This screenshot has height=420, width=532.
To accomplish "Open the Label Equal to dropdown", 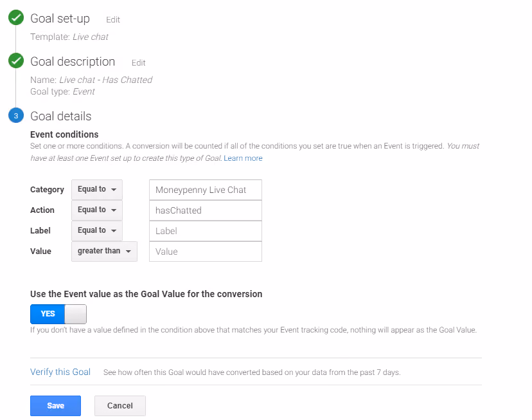I will point(97,230).
